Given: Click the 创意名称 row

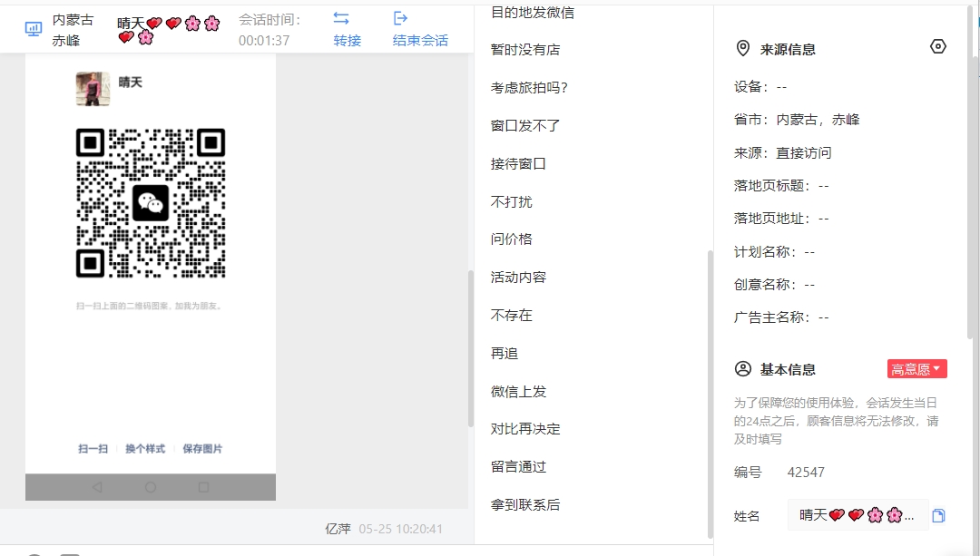Looking at the screenshot, I should point(774,285).
